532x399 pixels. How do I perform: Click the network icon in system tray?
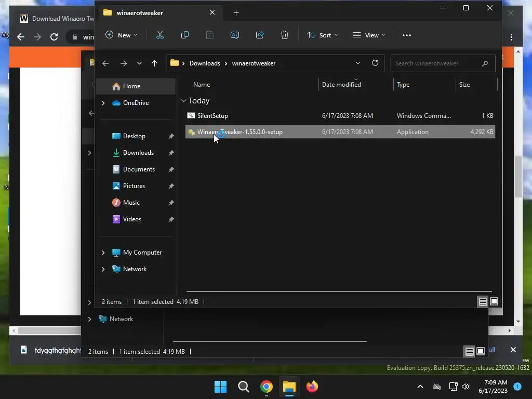click(x=453, y=387)
